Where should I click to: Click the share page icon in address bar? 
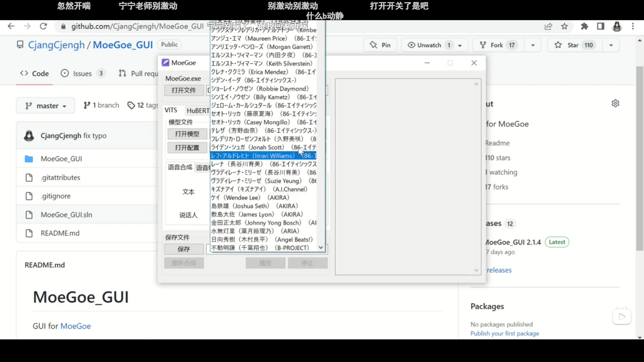coord(548,26)
